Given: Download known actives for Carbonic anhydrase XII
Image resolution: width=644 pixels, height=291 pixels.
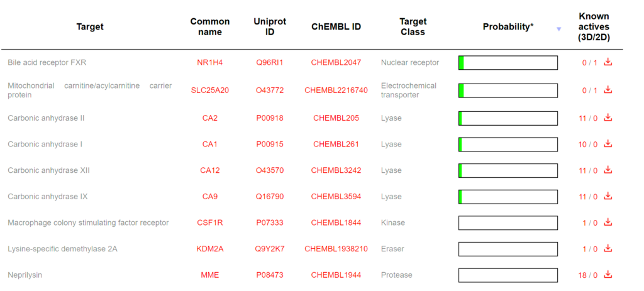Looking at the screenshot, I should pyautogui.click(x=608, y=170).
